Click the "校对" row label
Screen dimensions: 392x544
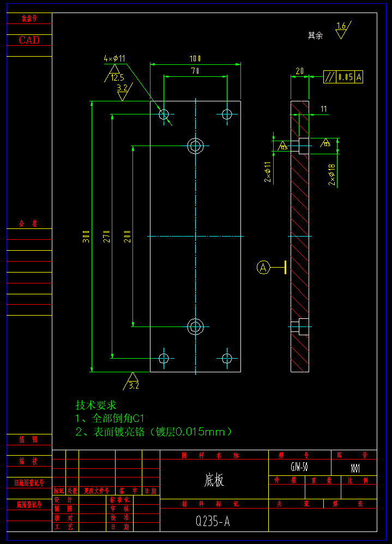click(x=63, y=518)
